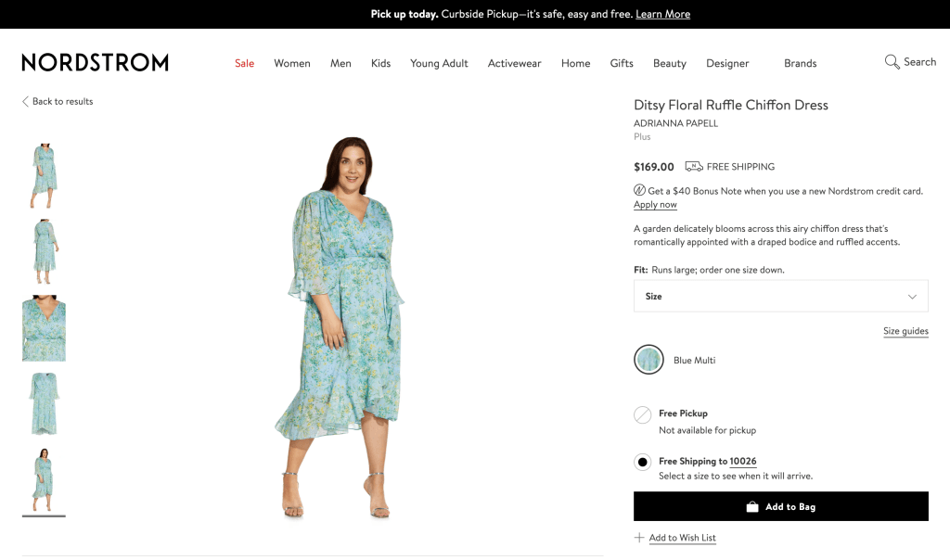Viewport: 950px width, 560px height.
Task: Open the Size guides link
Action: (905, 331)
